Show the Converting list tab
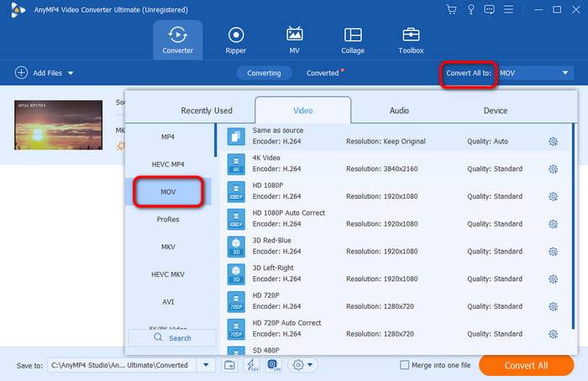The height and width of the screenshot is (381, 588). tap(264, 73)
